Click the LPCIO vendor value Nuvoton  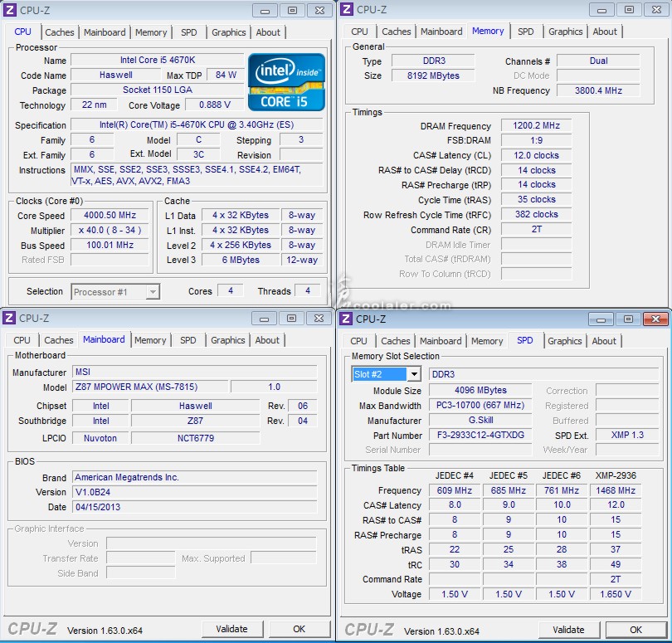[x=100, y=438]
